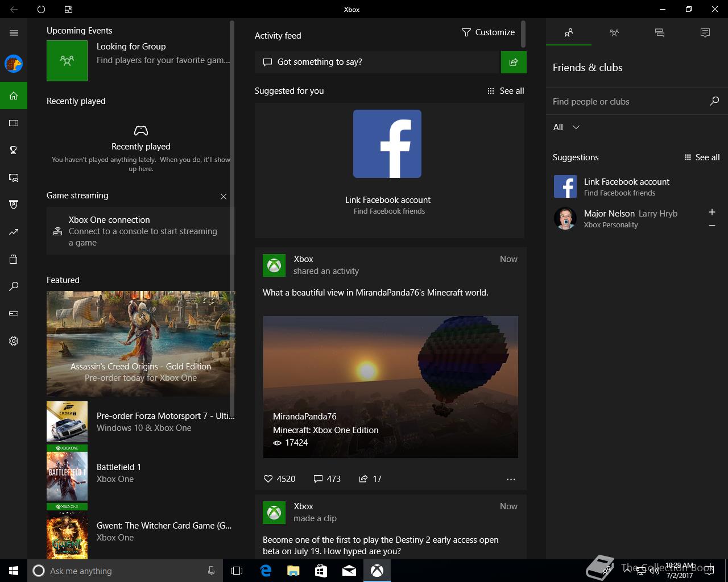Open Microsoft Store bag icon in sidebar
Screen dimensions: 728x582
tap(14, 259)
